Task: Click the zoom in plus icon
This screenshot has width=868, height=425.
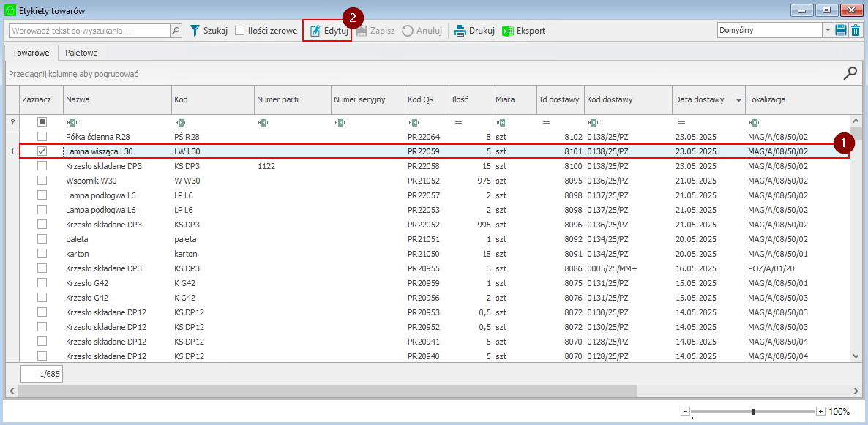Action: point(820,412)
